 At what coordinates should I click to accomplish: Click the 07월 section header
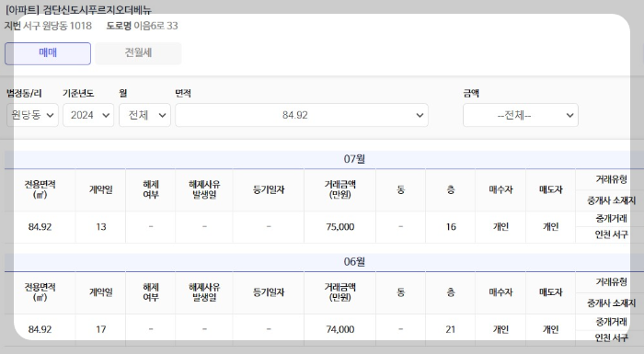click(354, 159)
